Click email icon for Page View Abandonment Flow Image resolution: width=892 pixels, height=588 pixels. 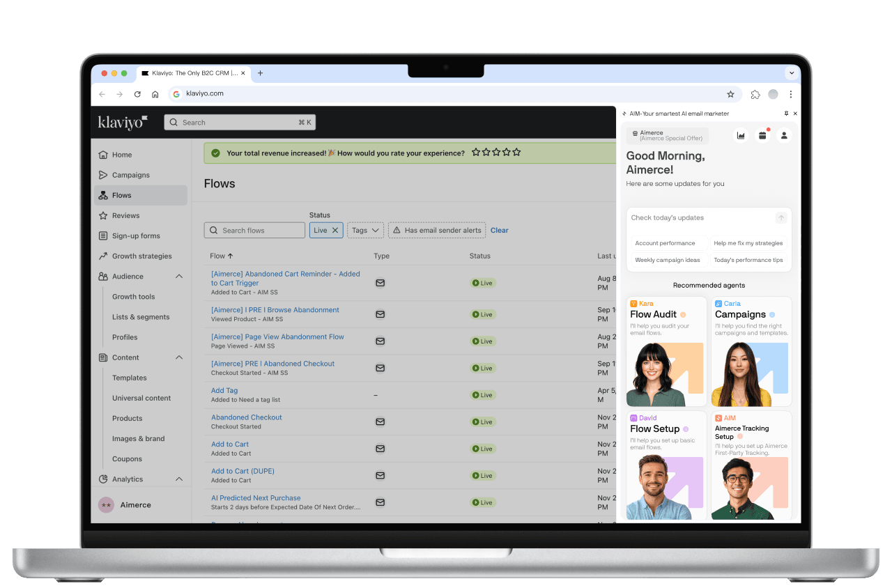(x=380, y=341)
